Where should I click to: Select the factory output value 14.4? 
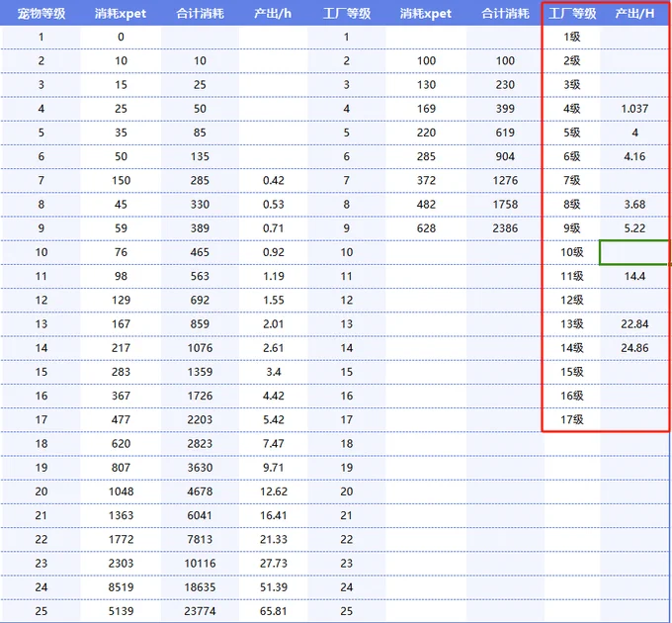[634, 276]
